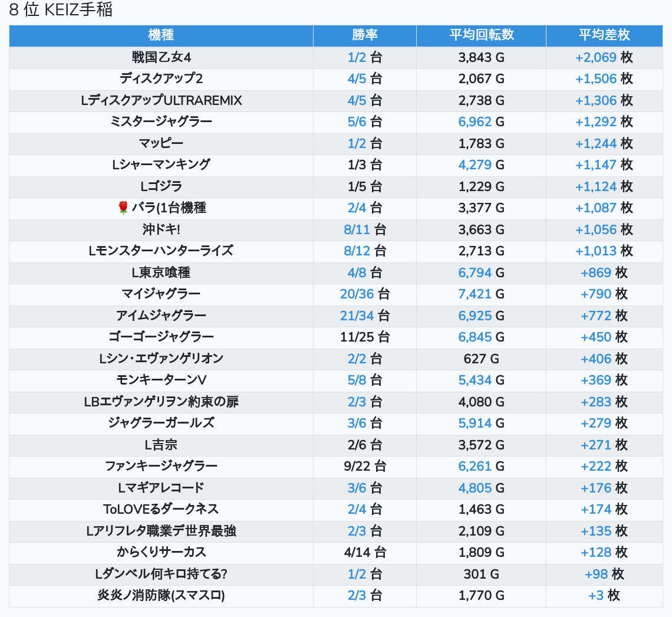This screenshot has height=617, width=672.
Task: Click the Lゴジラ machine name
Action: [161, 186]
